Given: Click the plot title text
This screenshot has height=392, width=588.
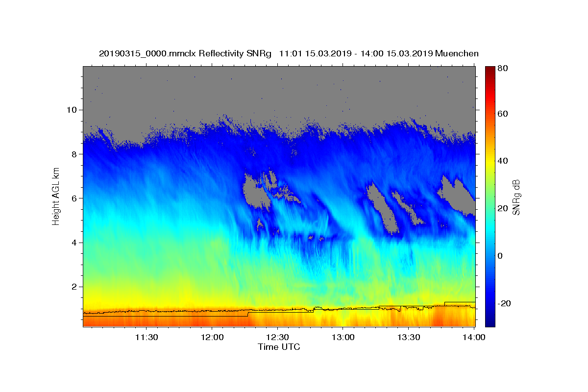Looking at the screenshot, I should (289, 53).
